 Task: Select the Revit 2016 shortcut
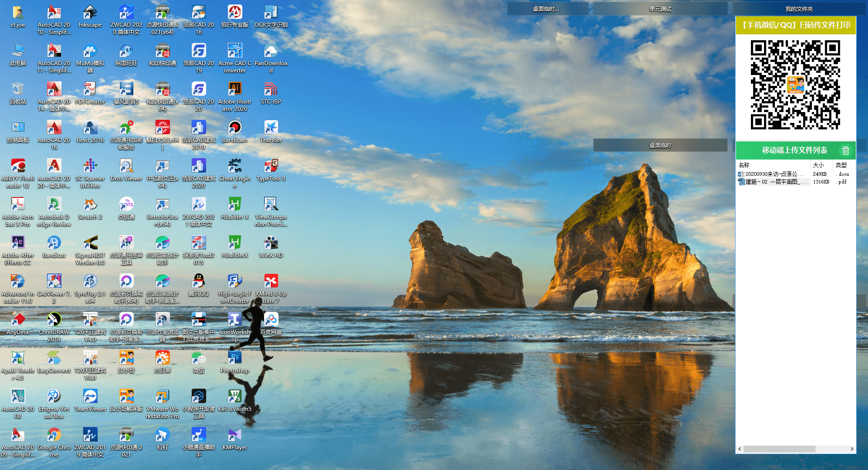point(90,128)
